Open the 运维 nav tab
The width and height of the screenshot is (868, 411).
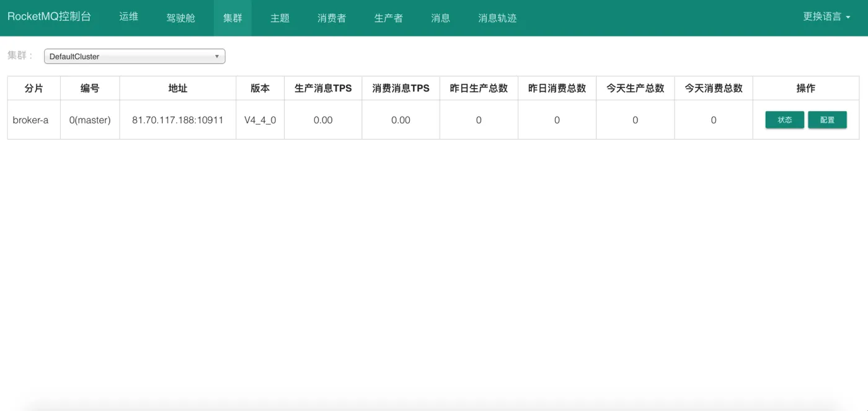click(129, 17)
